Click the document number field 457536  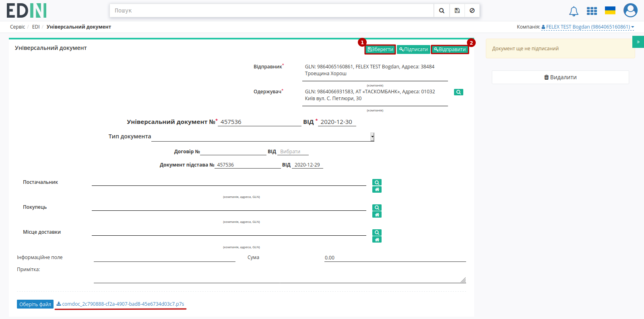pos(259,122)
